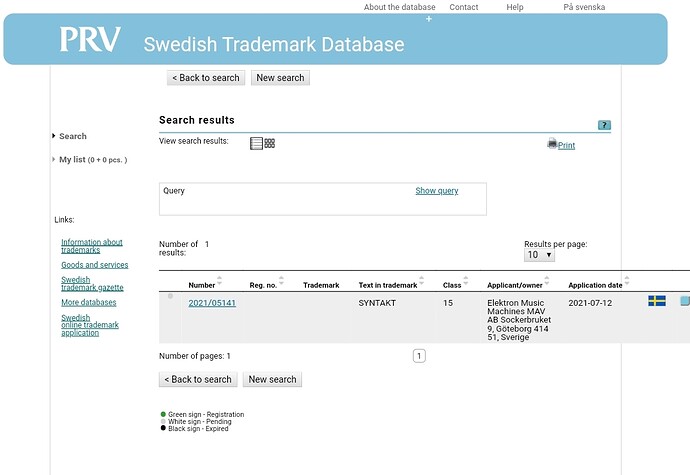690x475 pixels.
Task: Click the SYNTAKT trademark text cell
Action: [377, 303]
